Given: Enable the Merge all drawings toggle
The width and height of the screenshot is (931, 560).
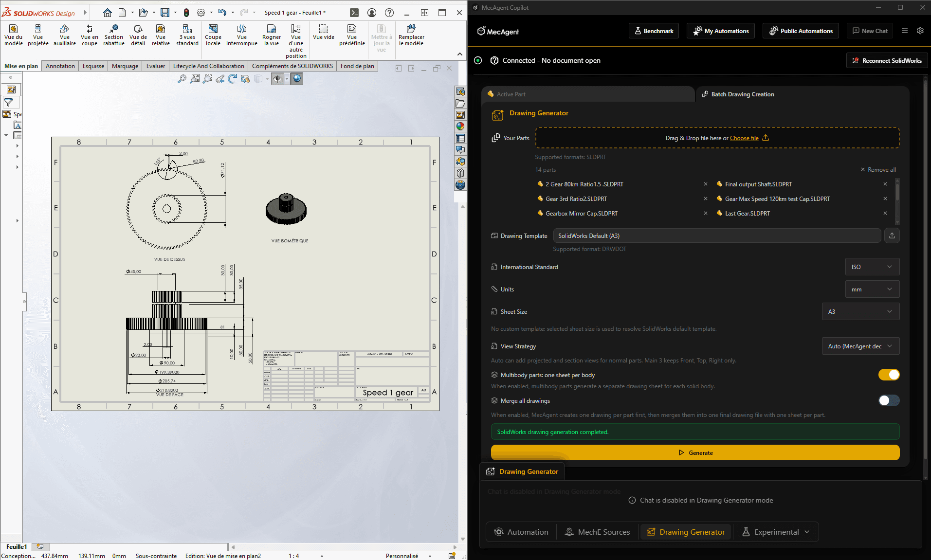Looking at the screenshot, I should pos(889,400).
